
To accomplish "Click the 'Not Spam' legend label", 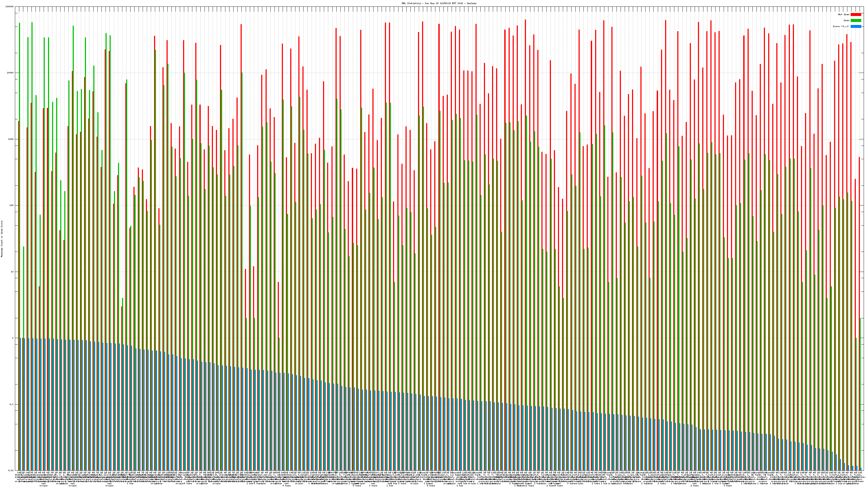I will [x=844, y=14].
